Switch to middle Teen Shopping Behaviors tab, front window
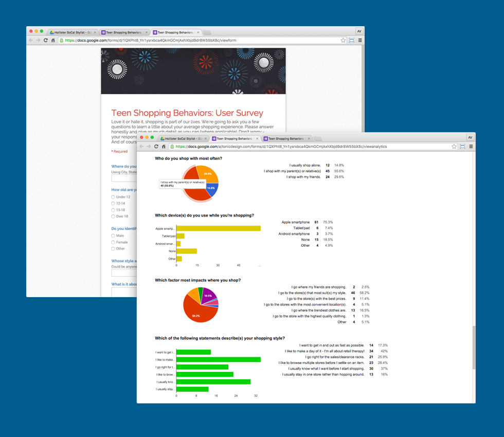The width and height of the screenshot is (504, 437). point(235,139)
